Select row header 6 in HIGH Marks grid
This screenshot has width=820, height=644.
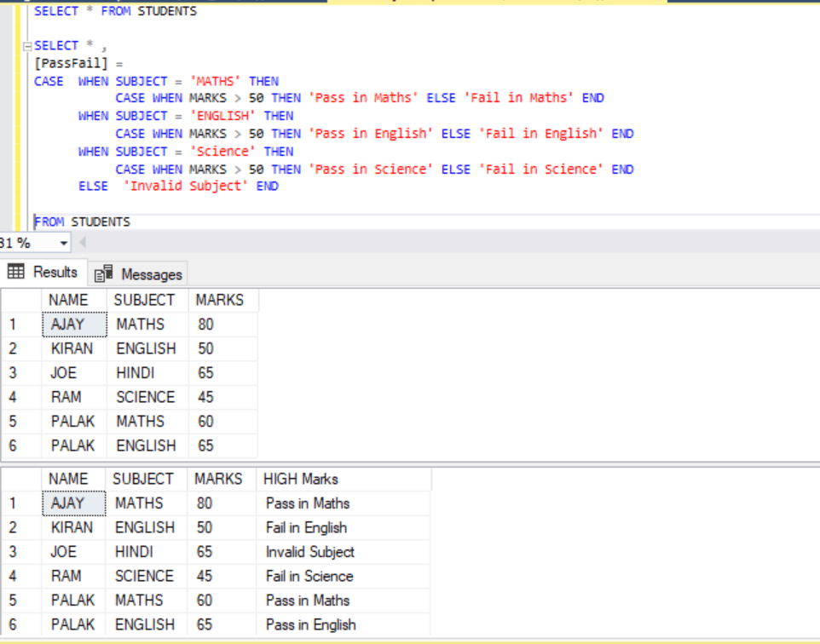21,624
